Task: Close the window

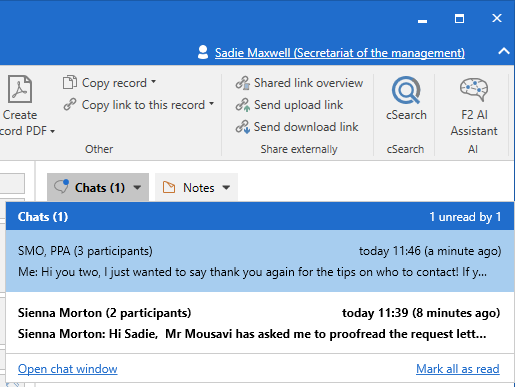Action: click(497, 18)
